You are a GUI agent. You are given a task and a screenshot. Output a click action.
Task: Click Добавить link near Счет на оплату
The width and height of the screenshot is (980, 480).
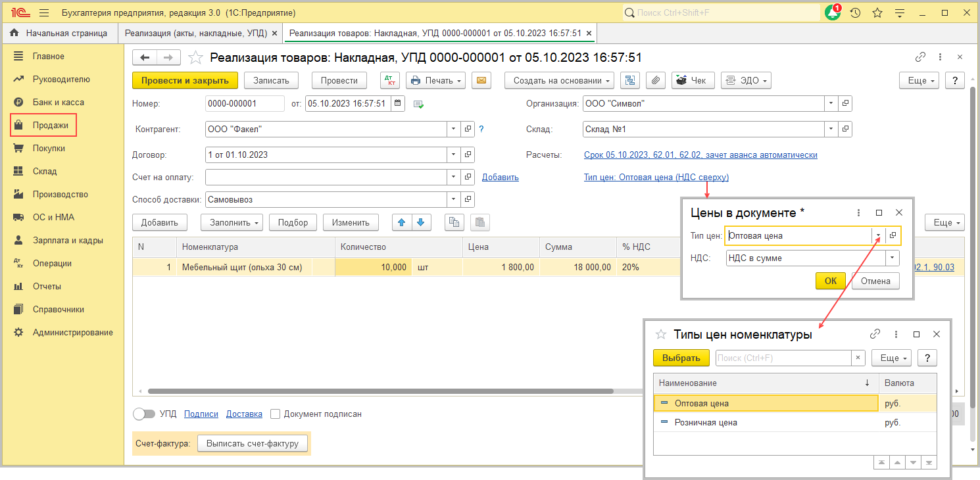(x=501, y=177)
